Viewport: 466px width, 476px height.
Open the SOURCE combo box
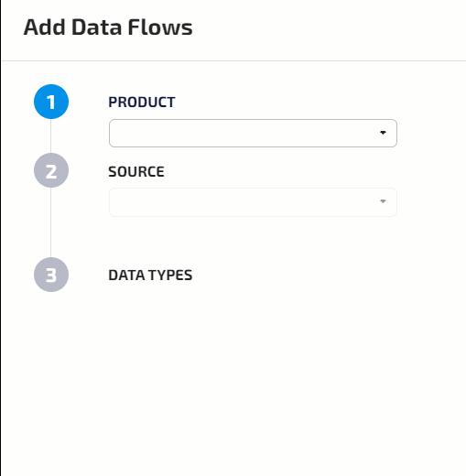[253, 202]
